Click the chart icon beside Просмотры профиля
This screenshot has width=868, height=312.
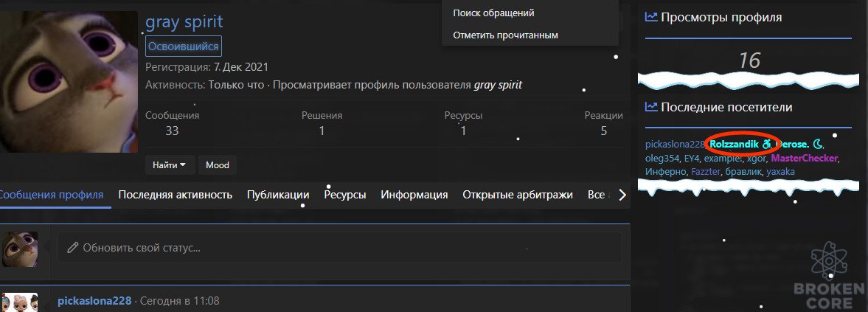point(652,17)
